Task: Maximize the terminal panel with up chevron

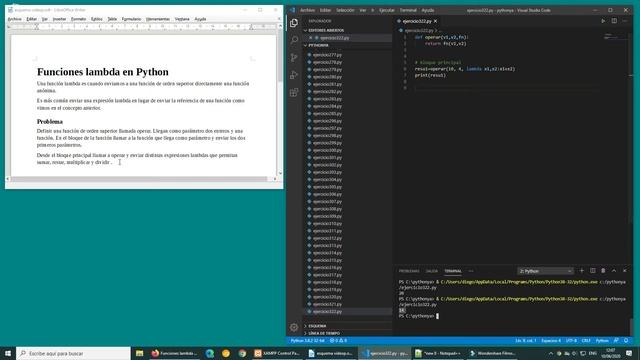Action: [614, 271]
